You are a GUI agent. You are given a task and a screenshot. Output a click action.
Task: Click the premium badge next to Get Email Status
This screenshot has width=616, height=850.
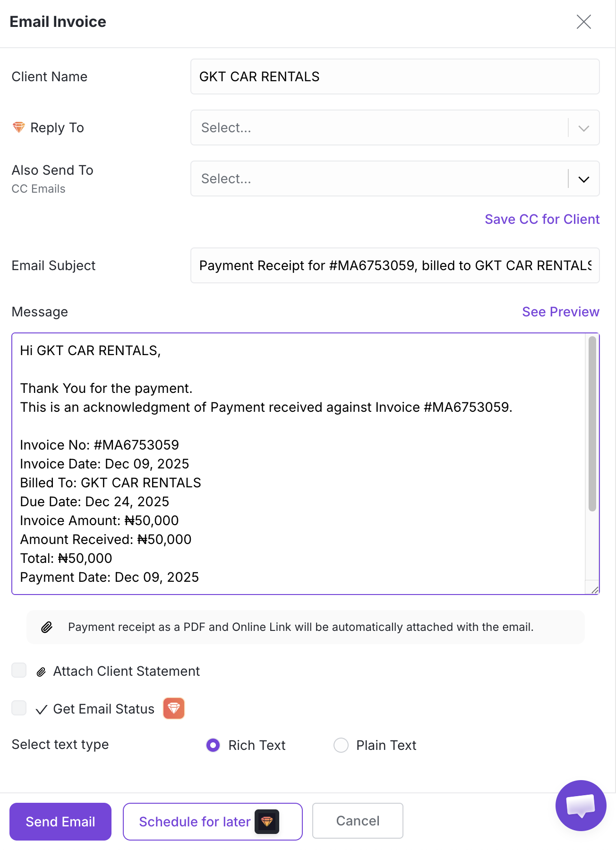pos(173,708)
